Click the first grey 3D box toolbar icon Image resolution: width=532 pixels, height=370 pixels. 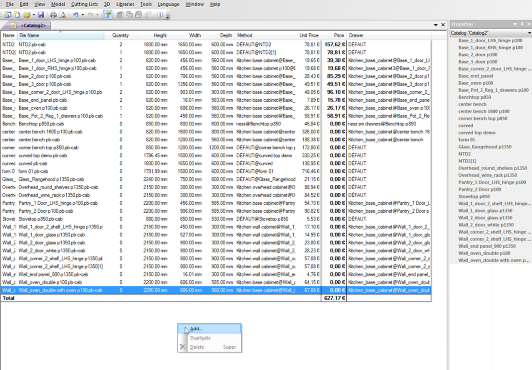[x=120, y=15]
